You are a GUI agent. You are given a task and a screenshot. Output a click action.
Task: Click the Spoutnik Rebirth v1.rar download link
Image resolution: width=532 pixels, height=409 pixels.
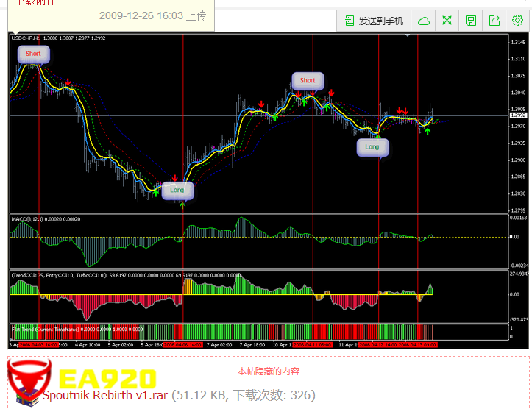(105, 395)
